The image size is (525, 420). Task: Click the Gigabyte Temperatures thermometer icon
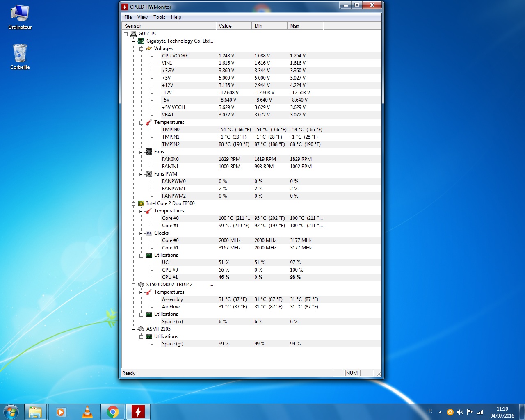click(149, 122)
